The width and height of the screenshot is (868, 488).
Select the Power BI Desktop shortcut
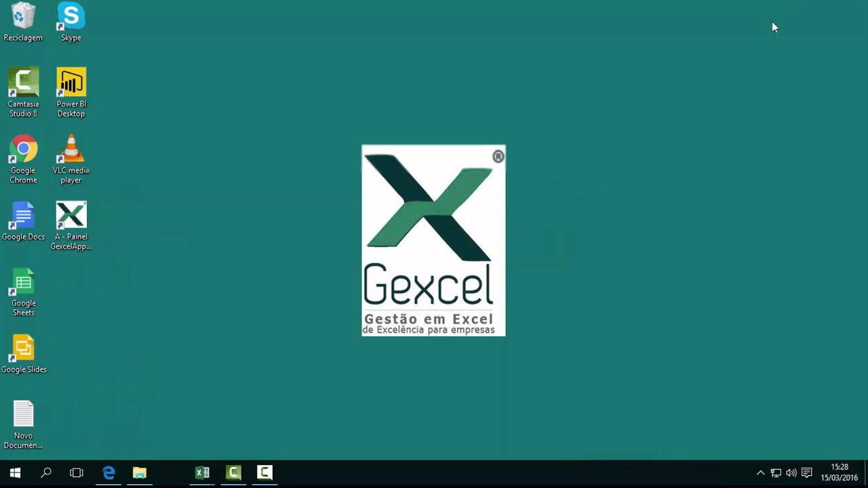(71, 93)
